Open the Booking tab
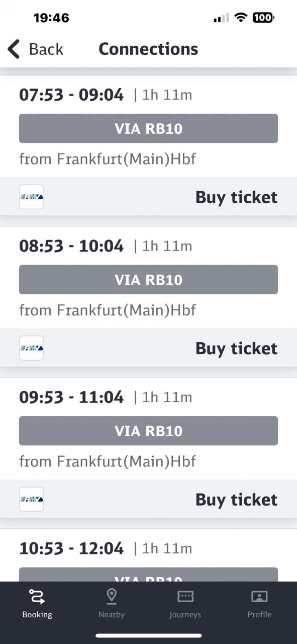Viewport: 297px width, 644px height. click(37, 603)
